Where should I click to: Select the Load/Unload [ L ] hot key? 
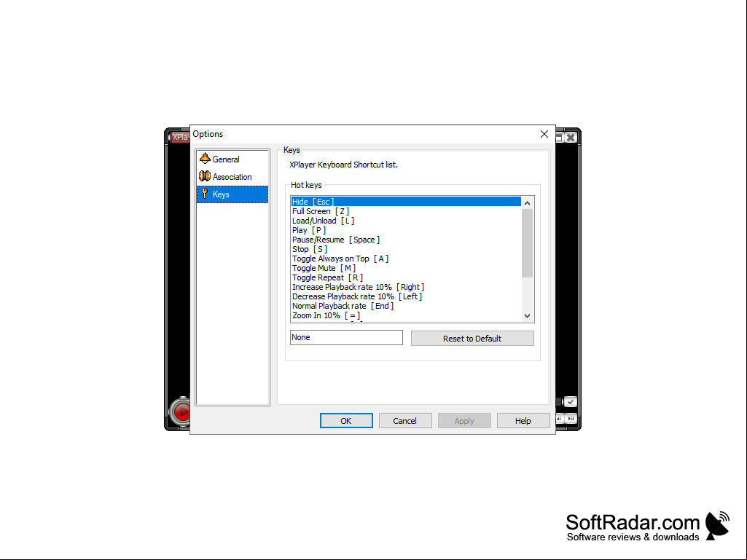(406, 221)
